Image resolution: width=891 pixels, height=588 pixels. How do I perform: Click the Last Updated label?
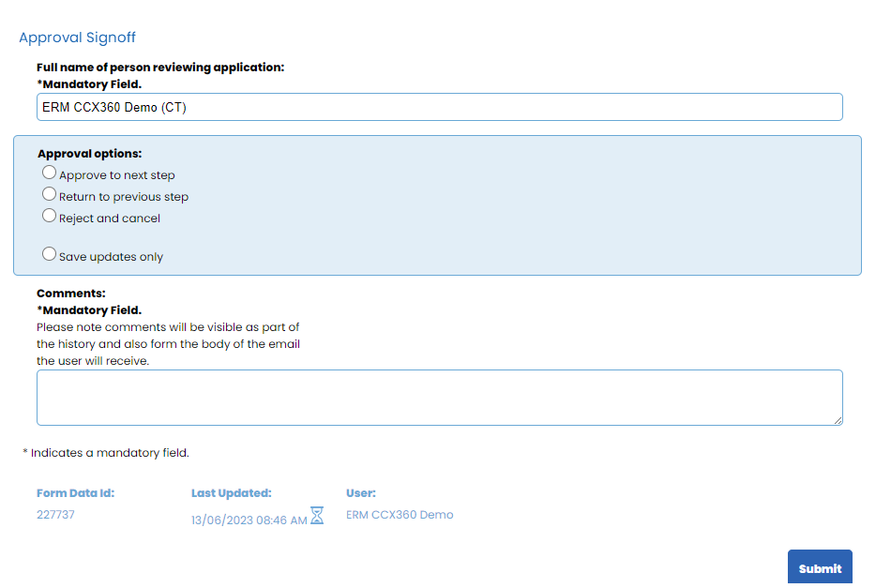232,493
